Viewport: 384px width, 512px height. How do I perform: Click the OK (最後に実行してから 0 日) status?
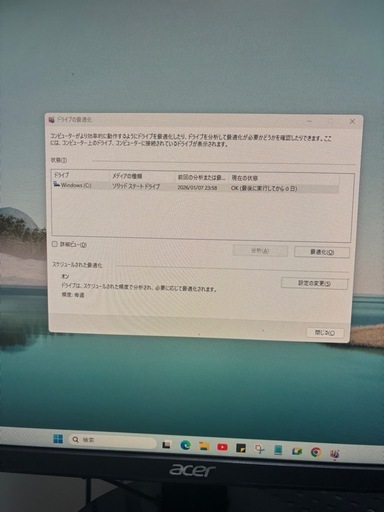[264, 189]
